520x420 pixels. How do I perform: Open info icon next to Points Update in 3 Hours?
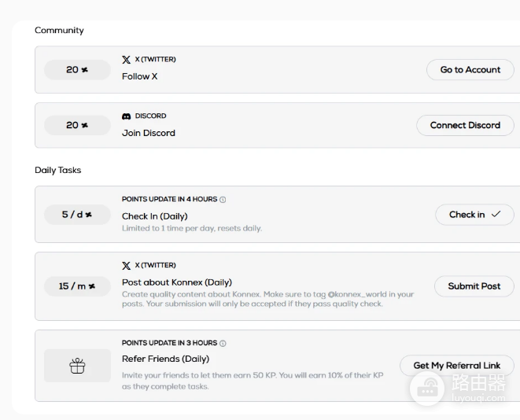223,344
